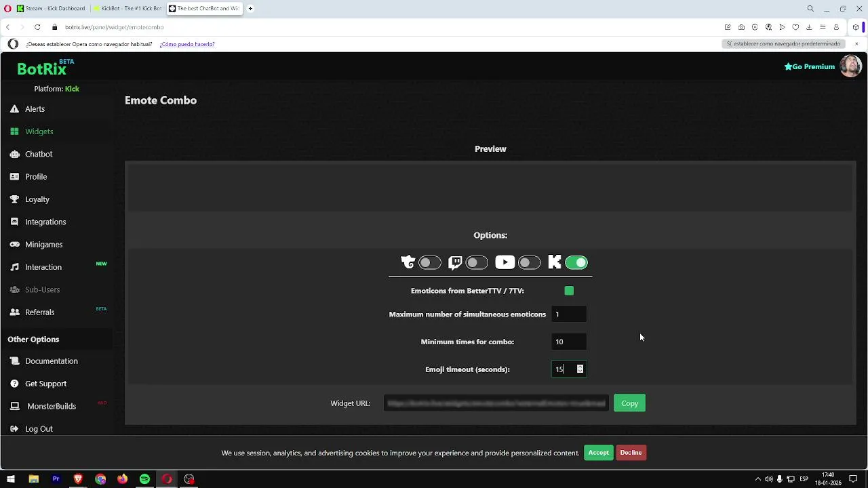Open File Explorer from taskbar
The height and width of the screenshot is (488, 868).
pos(33,479)
